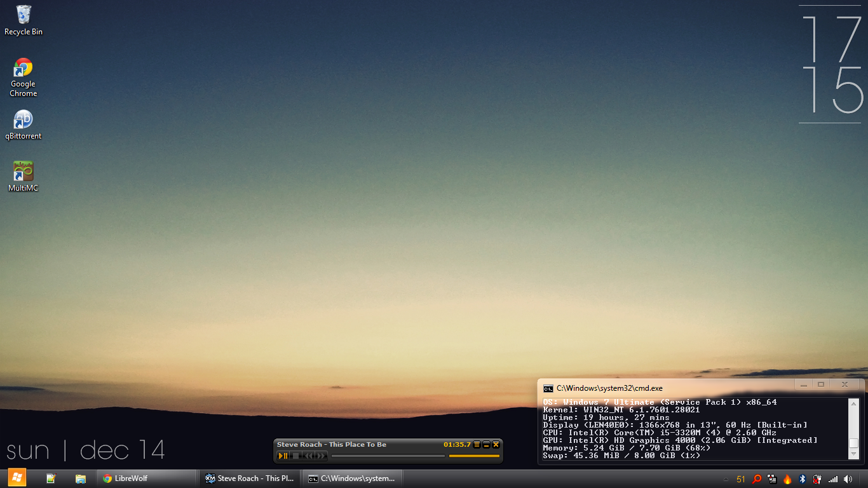Image resolution: width=868 pixels, height=488 pixels.
Task: Click the 'OS: Windows 7 Ultimate' line in cmd
Action: [x=660, y=402]
